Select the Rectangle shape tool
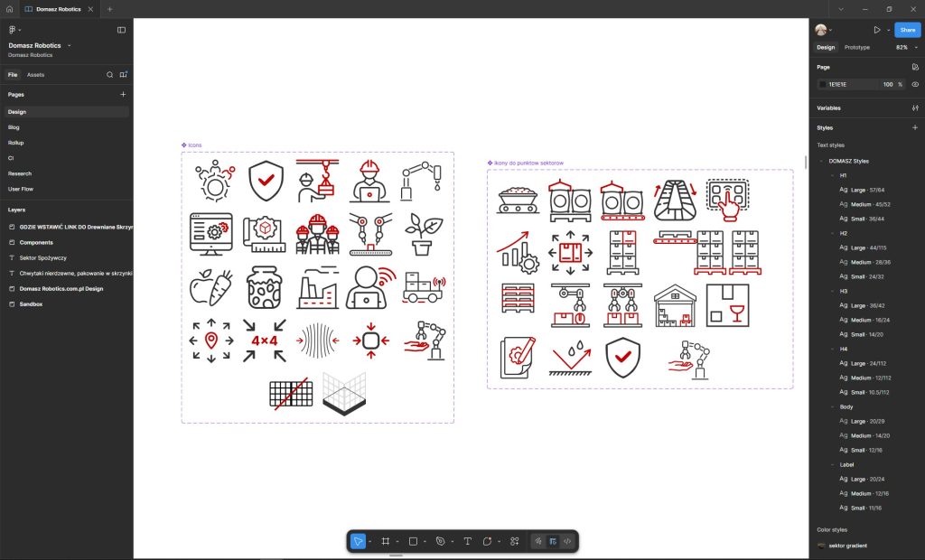Image resolution: width=925 pixels, height=560 pixels. pos(412,541)
